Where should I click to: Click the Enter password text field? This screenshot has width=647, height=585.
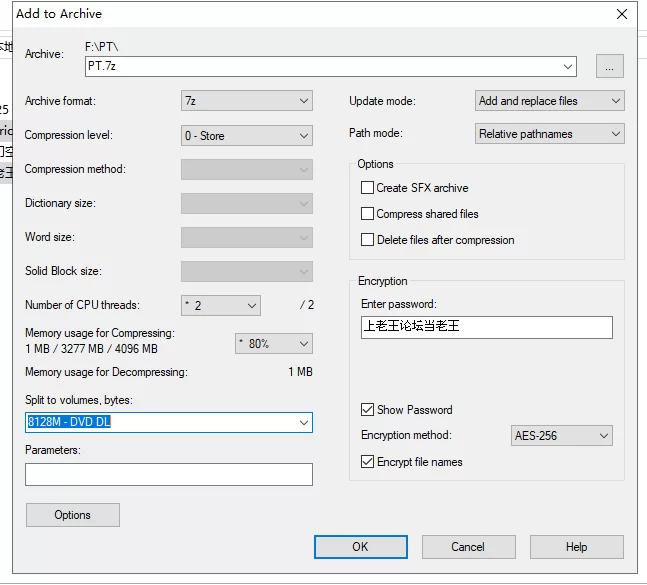click(x=486, y=327)
